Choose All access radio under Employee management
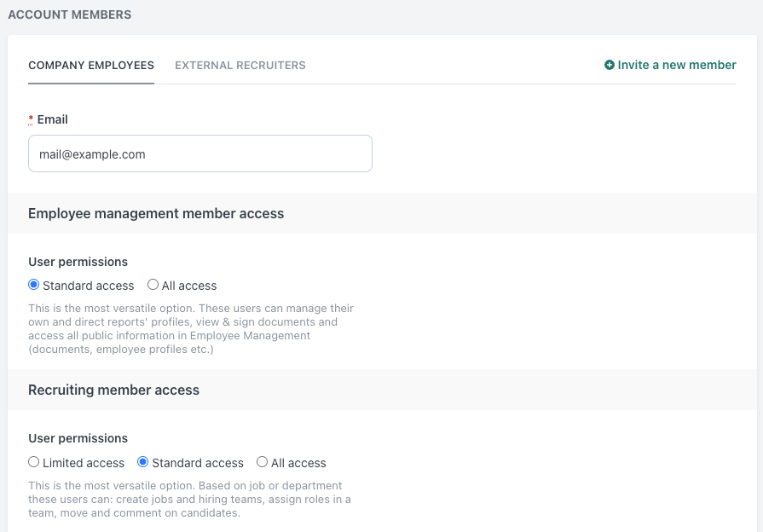 point(153,285)
